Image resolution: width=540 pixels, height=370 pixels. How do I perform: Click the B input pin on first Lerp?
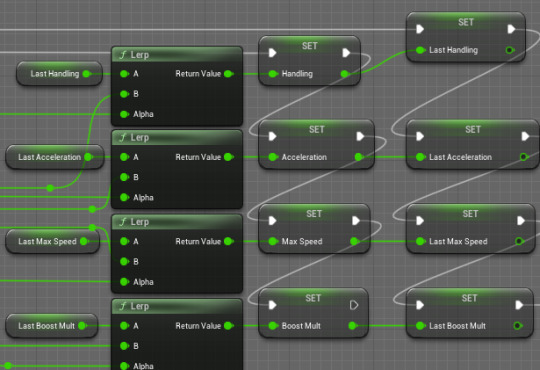(124, 94)
